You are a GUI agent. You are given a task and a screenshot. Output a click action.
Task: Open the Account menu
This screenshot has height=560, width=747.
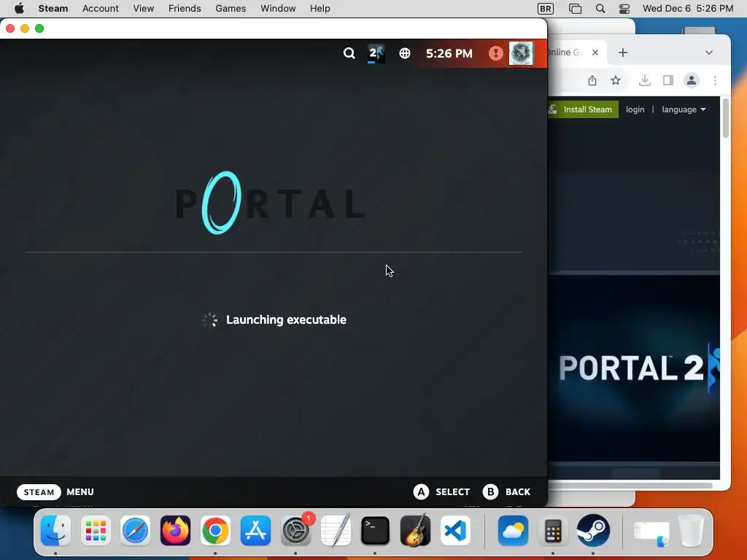point(101,9)
